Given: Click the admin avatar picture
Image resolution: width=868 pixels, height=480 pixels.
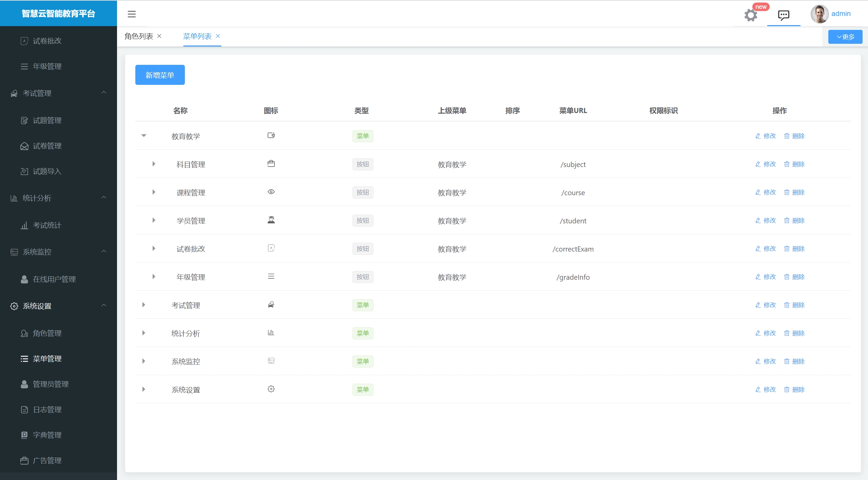Looking at the screenshot, I should coord(819,14).
